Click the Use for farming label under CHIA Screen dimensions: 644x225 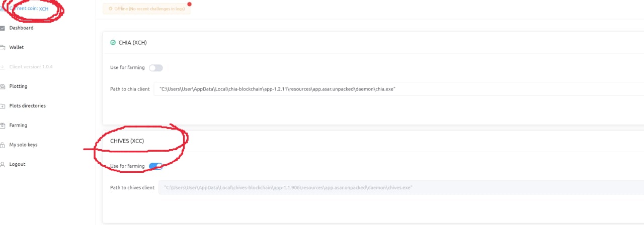click(x=127, y=67)
